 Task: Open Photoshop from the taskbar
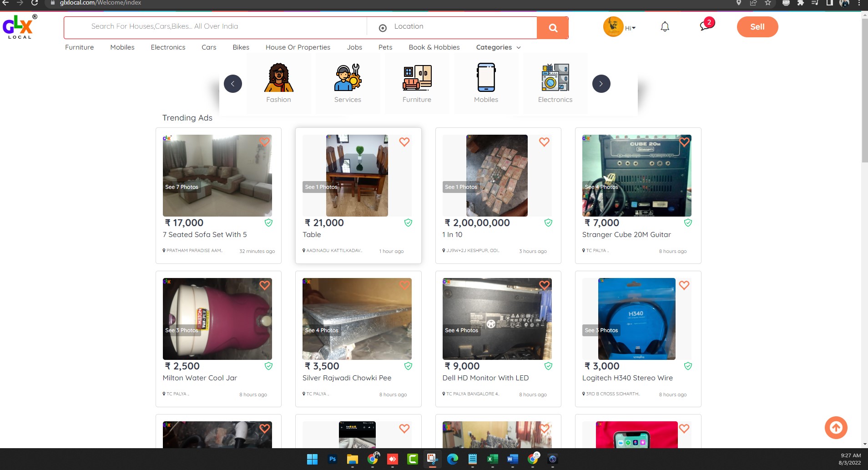tap(333, 459)
